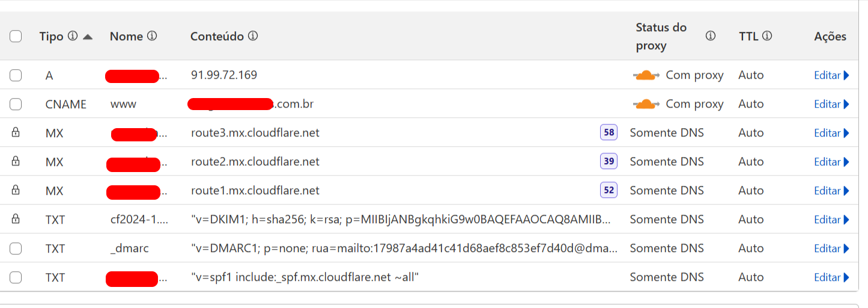Check the _dmarc TXT record checkbox
This screenshot has height=308, width=868.
click(x=16, y=248)
